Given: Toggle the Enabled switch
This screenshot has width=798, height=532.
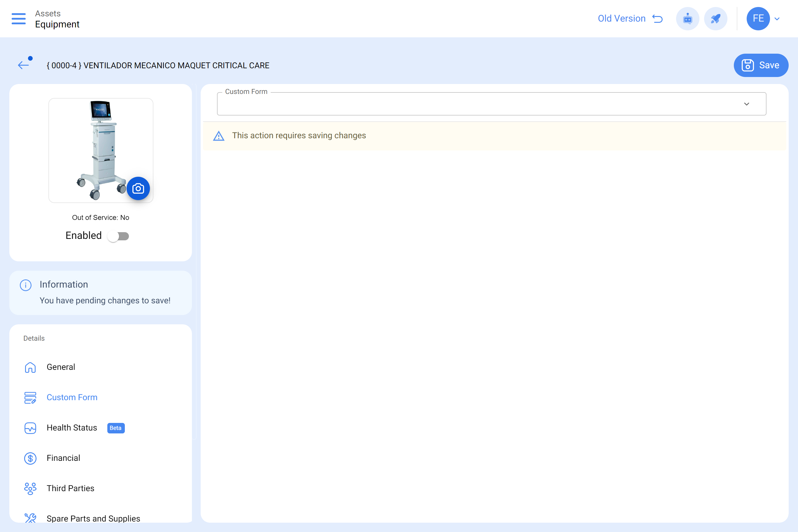Looking at the screenshot, I should [118, 236].
